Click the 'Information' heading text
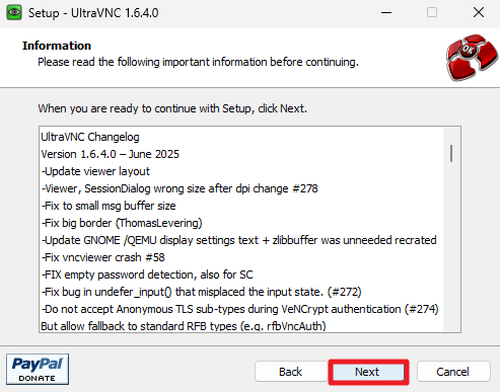 pos(57,46)
